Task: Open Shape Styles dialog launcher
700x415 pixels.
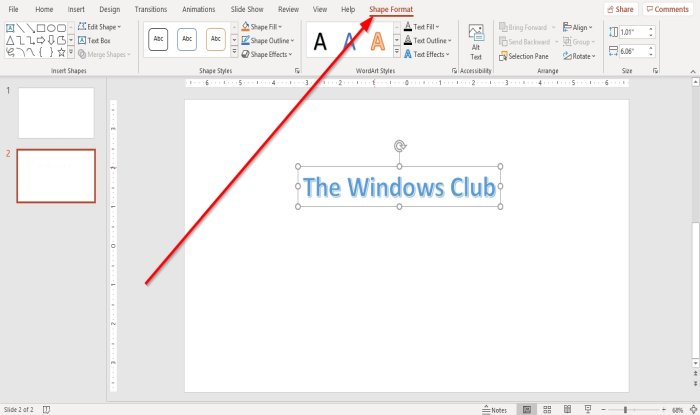Action: 297,71
